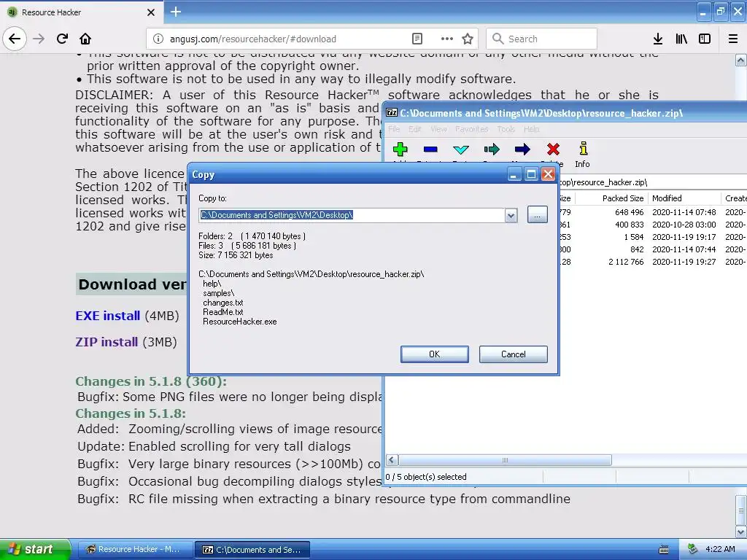Click the Firefox Search box

point(542,39)
